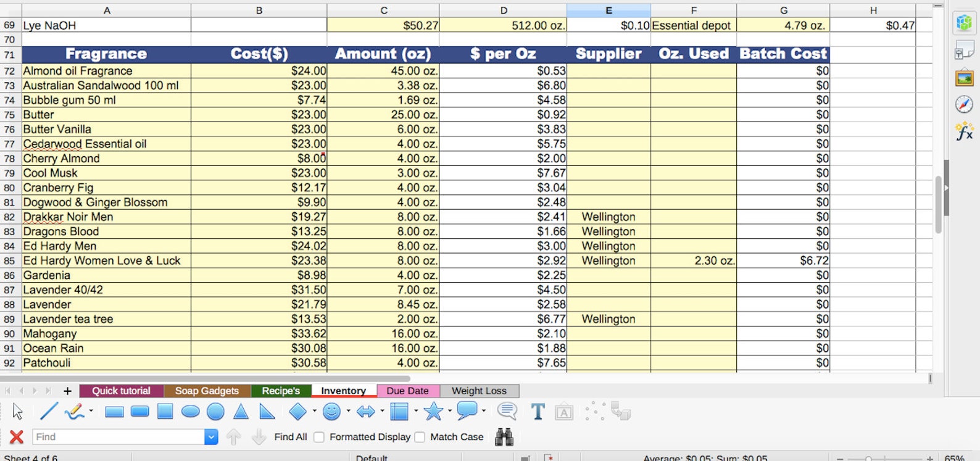Select the Isosceles Triangle shape
This screenshot has width=980, height=461.
[241, 411]
